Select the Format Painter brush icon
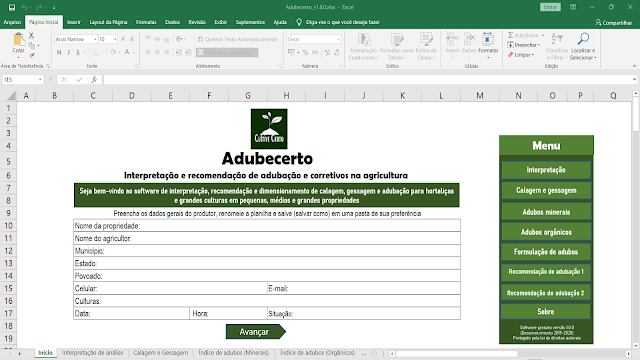Image resolution: width=640 pixels, height=360 pixels. pyautogui.click(x=31, y=55)
